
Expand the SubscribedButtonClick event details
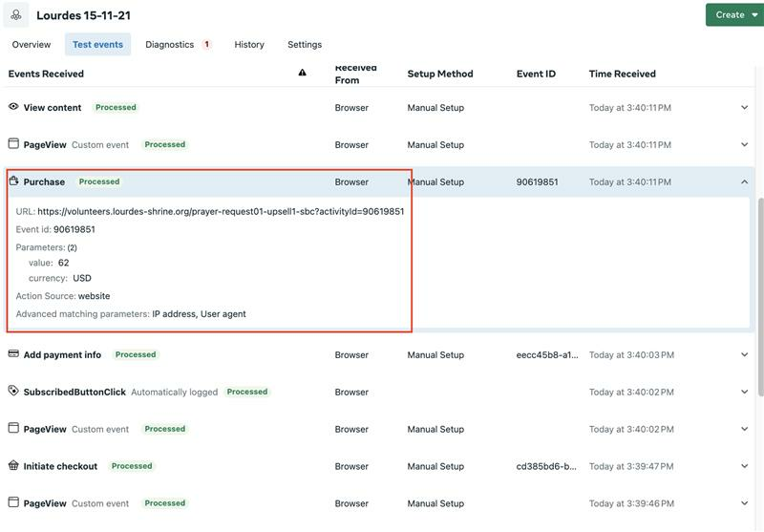pyautogui.click(x=744, y=392)
